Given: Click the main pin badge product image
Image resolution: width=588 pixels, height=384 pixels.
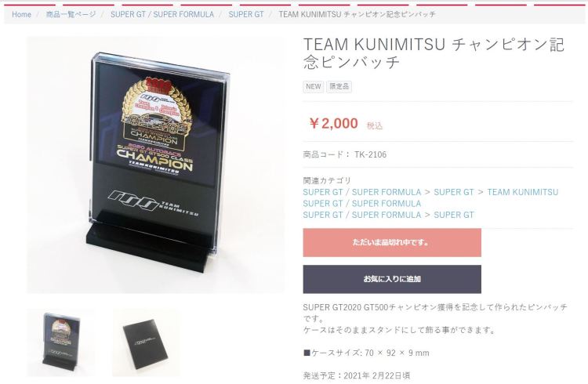Looking at the screenshot, I should 156,165.
